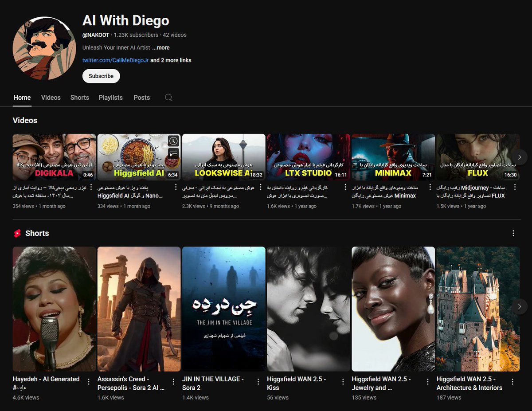Open 'JIN IN THE VILLAGE - Sora 2' title

213,383
